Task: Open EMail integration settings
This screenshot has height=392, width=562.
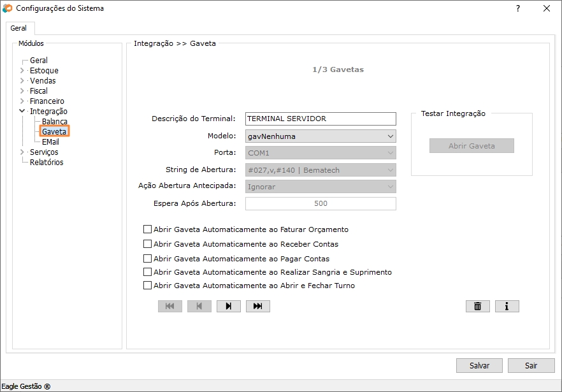Action: (x=50, y=142)
